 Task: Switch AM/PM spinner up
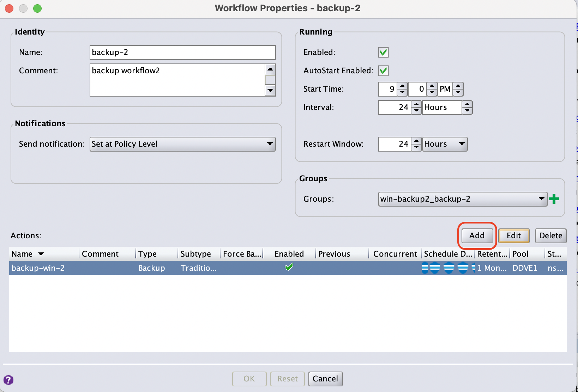click(x=458, y=86)
